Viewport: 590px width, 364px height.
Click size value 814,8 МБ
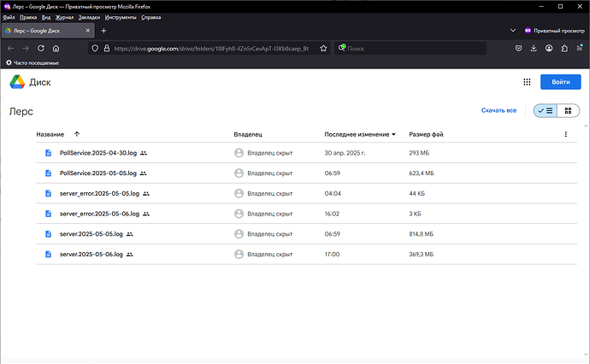point(421,234)
